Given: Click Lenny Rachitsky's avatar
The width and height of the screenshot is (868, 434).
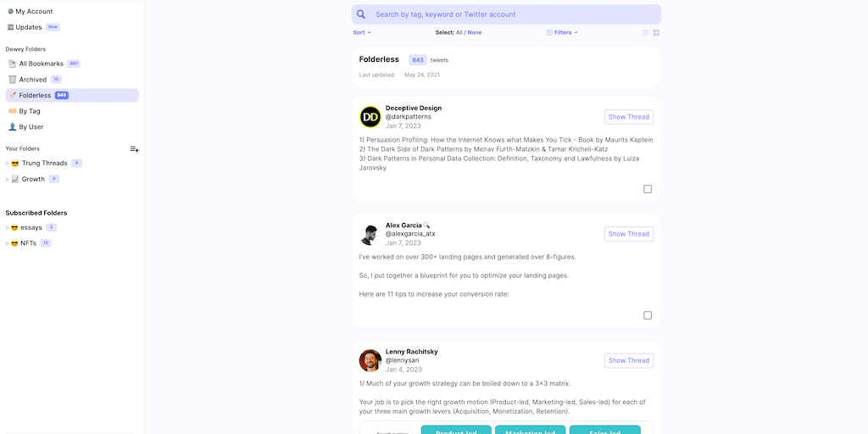Looking at the screenshot, I should click(x=370, y=360).
